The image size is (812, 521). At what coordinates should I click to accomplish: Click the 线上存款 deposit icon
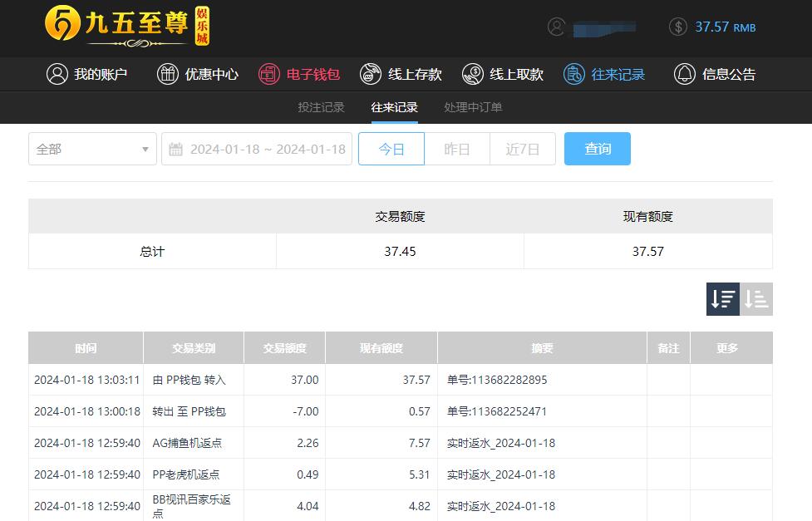[371, 74]
